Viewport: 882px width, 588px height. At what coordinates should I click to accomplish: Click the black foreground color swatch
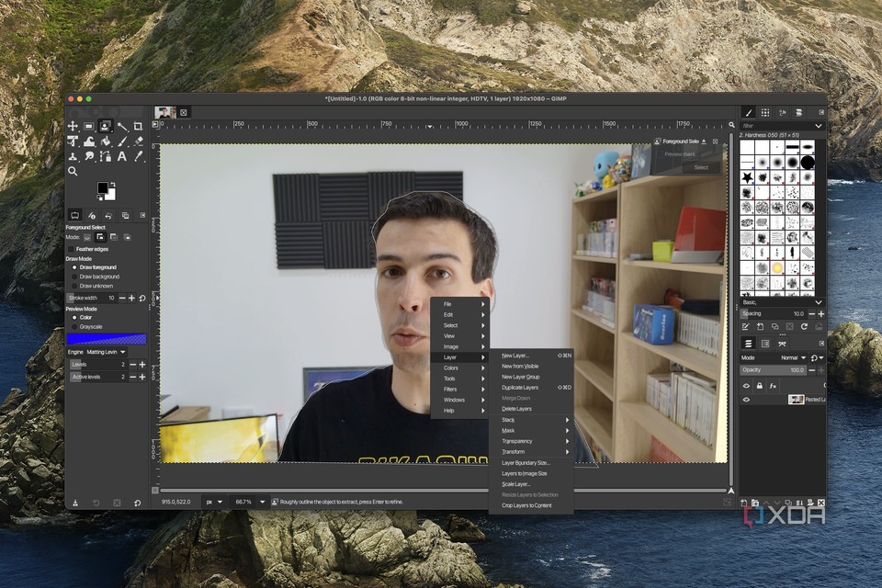tap(102, 188)
